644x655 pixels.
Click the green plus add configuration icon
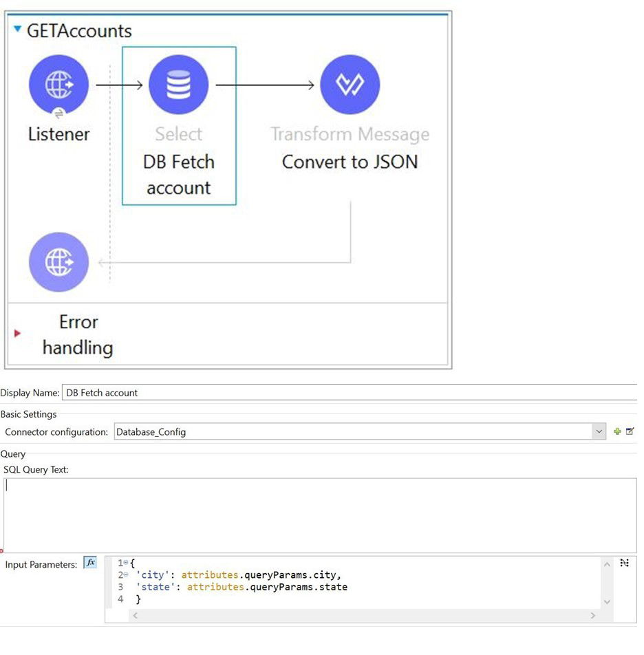click(617, 431)
